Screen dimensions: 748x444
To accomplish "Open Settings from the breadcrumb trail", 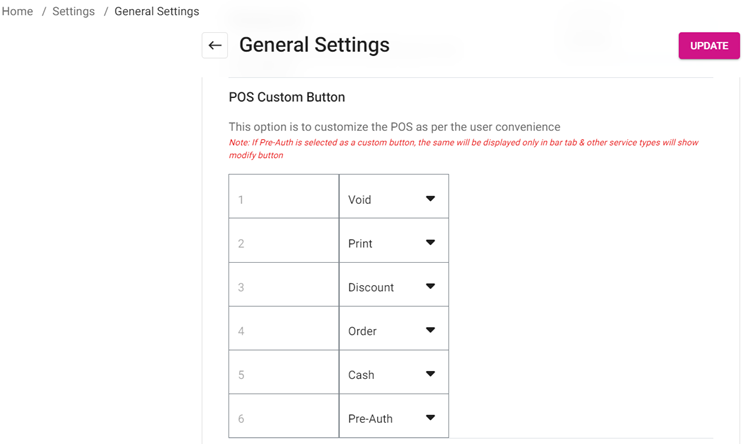I will [73, 12].
